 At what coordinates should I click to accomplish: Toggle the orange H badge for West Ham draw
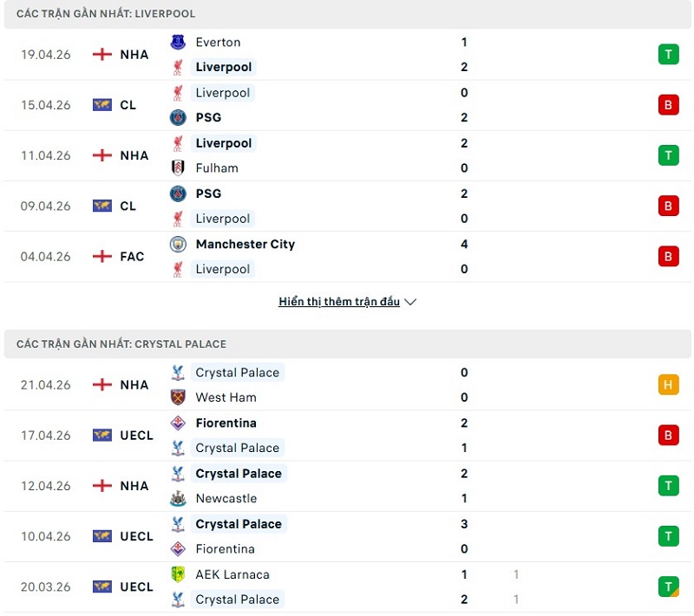(x=668, y=384)
